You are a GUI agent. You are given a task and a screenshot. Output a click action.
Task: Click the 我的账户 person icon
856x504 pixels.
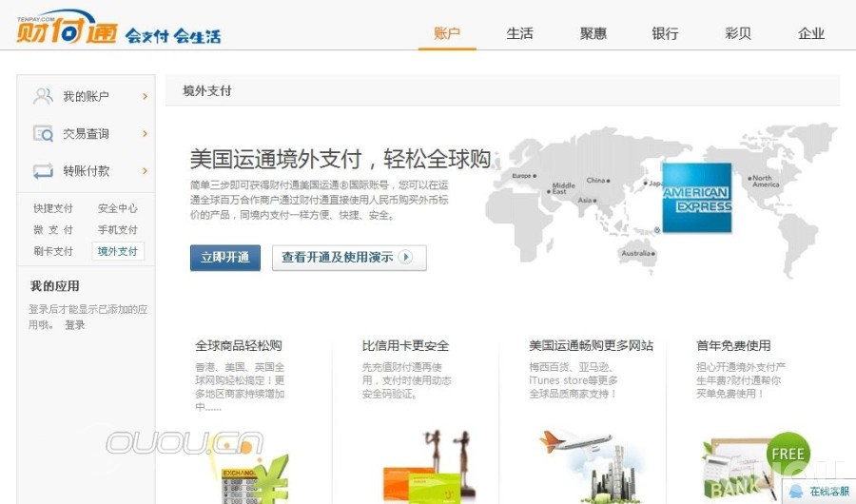tap(43, 96)
